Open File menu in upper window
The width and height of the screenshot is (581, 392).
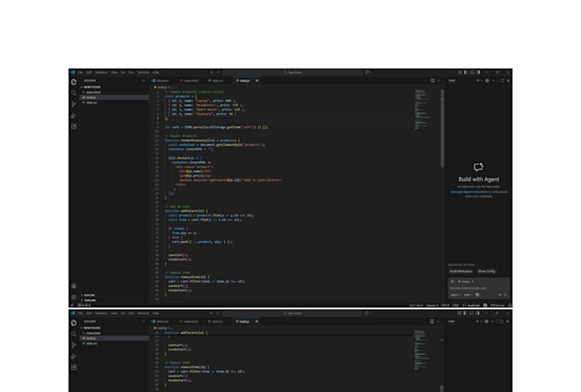[80, 73]
